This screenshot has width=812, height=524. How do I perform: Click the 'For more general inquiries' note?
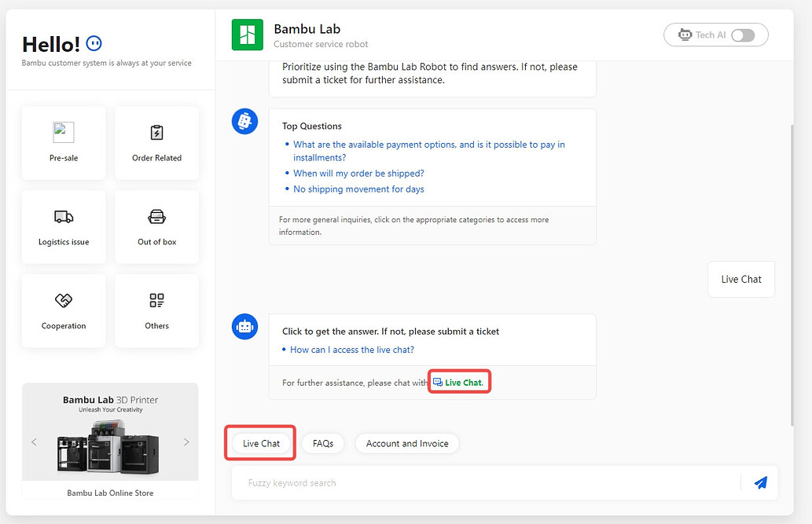pos(413,225)
